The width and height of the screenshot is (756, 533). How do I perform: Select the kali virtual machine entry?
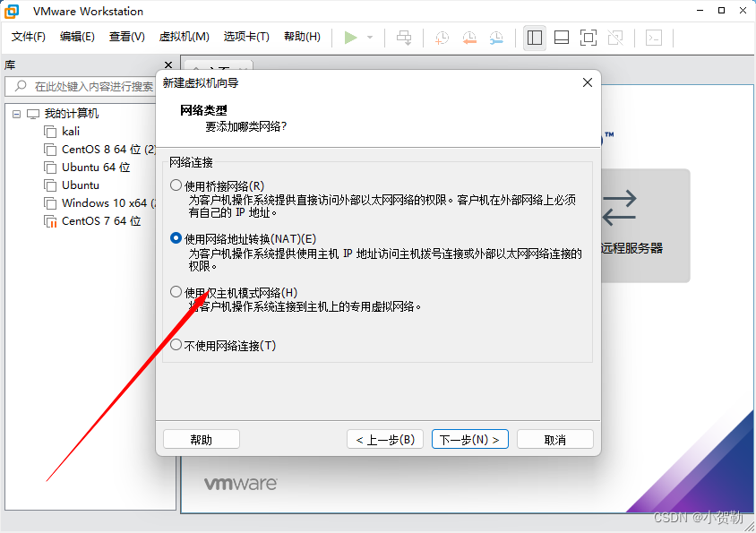click(71, 131)
